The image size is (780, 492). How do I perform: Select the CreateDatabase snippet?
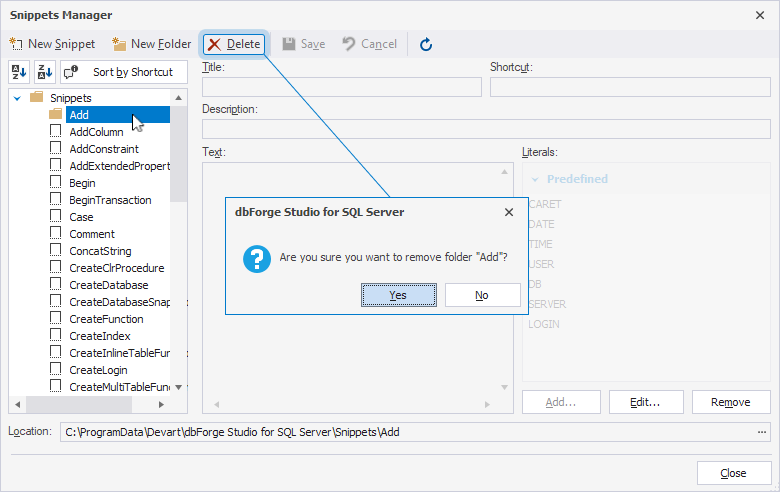pyautogui.click(x=109, y=285)
